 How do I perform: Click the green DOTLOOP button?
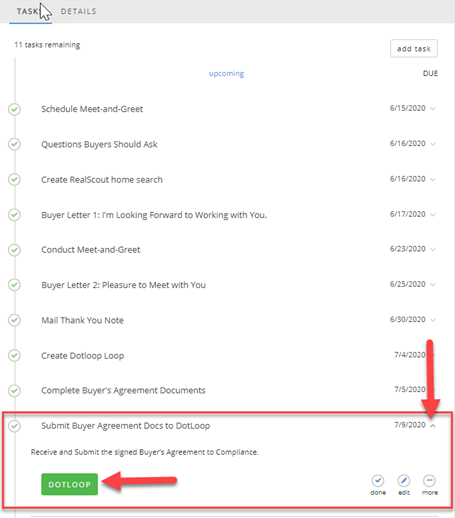69,484
